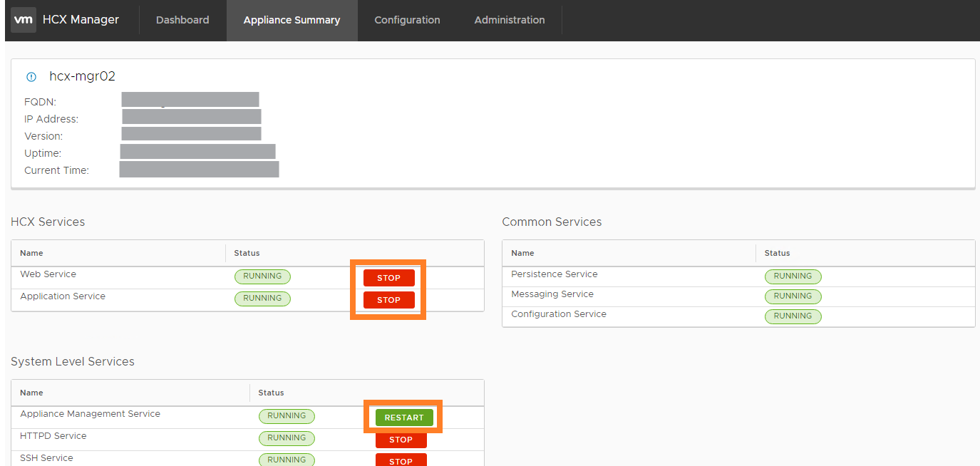
Task: Click the Common Services section heading
Action: click(552, 222)
